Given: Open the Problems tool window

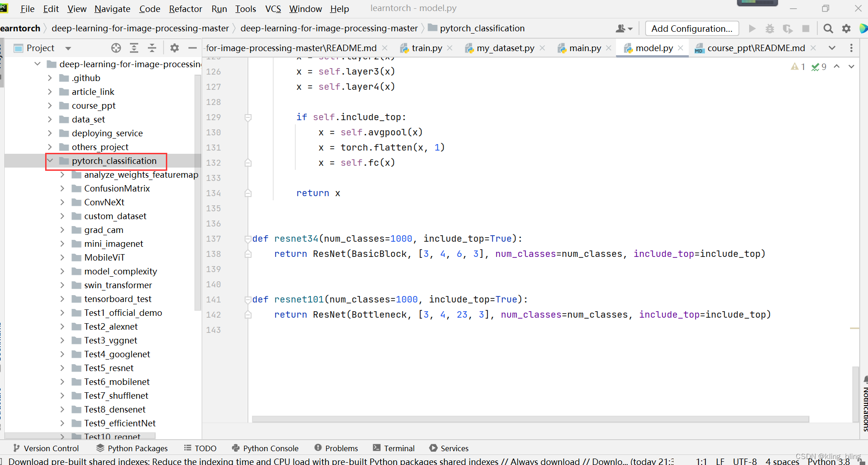Looking at the screenshot, I should [x=336, y=448].
